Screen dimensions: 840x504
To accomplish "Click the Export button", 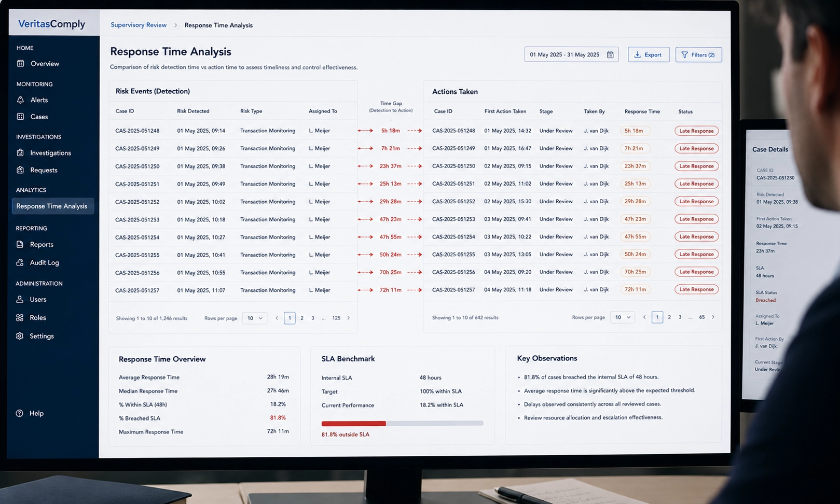I will [649, 54].
